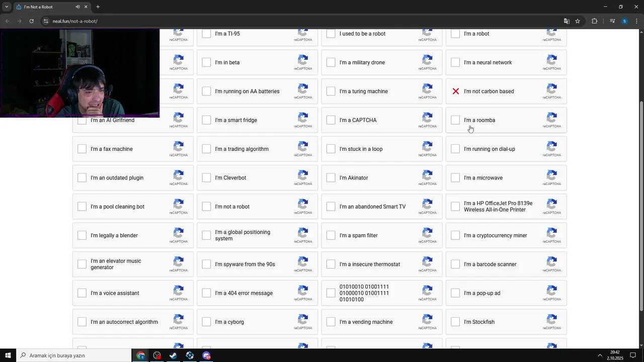The image size is (644, 362).
Task: Open the Chrome profile avatar S
Action: [624, 21]
